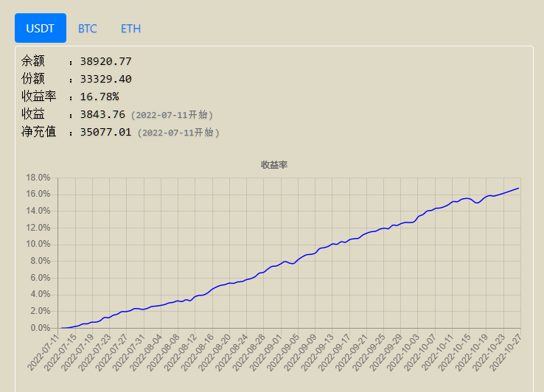The height and width of the screenshot is (392, 544).
Task: Click the share amount 33329.40
Action: pos(106,79)
